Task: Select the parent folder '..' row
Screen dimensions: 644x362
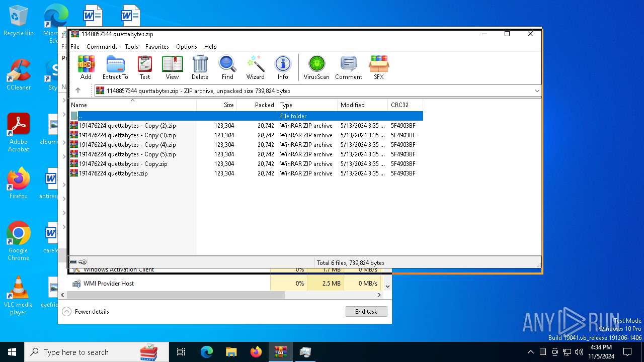Action: tap(246, 116)
